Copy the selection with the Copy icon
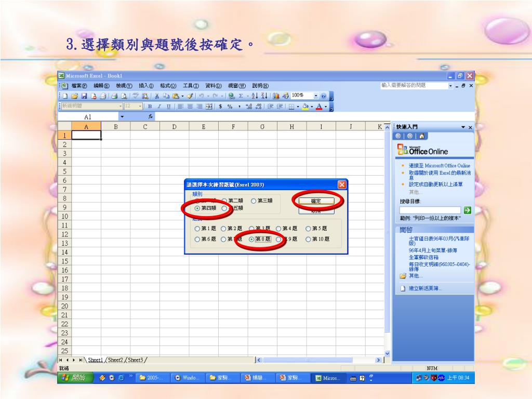Image resolution: width=532 pixels, height=399 pixels. [166, 96]
